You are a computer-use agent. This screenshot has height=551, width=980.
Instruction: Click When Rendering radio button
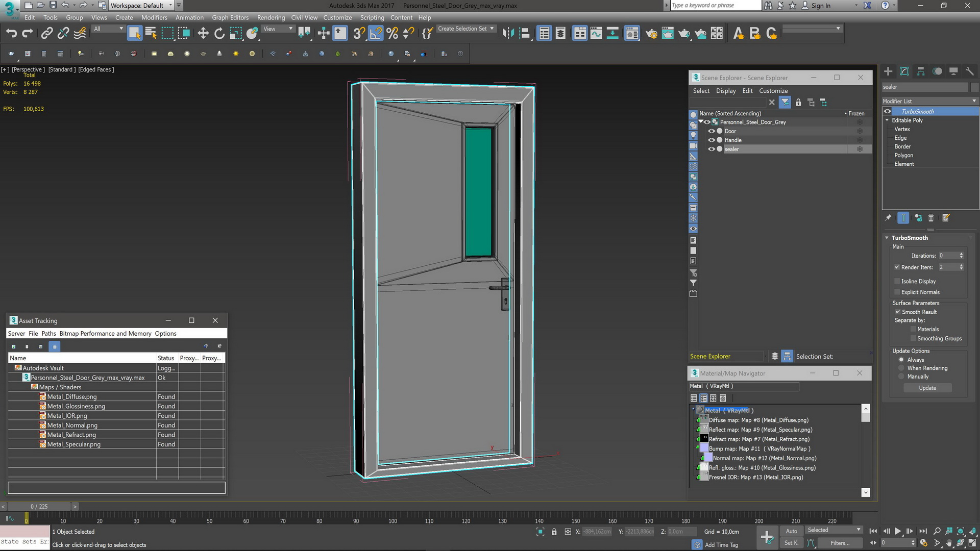(901, 368)
